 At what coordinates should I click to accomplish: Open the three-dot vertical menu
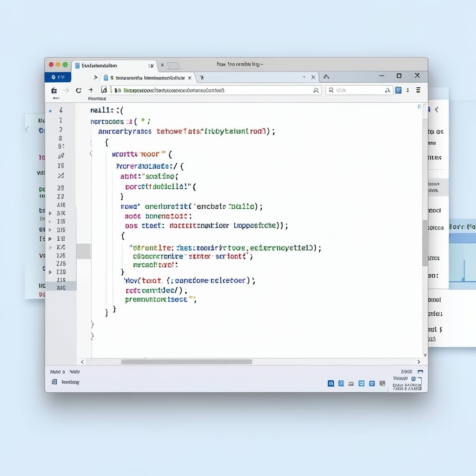click(408, 90)
